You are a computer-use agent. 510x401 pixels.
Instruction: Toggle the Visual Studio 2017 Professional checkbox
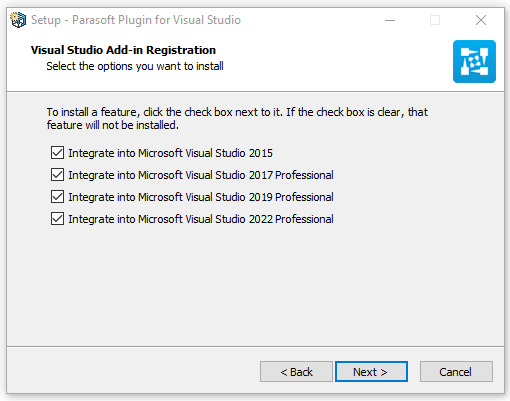tap(57, 175)
